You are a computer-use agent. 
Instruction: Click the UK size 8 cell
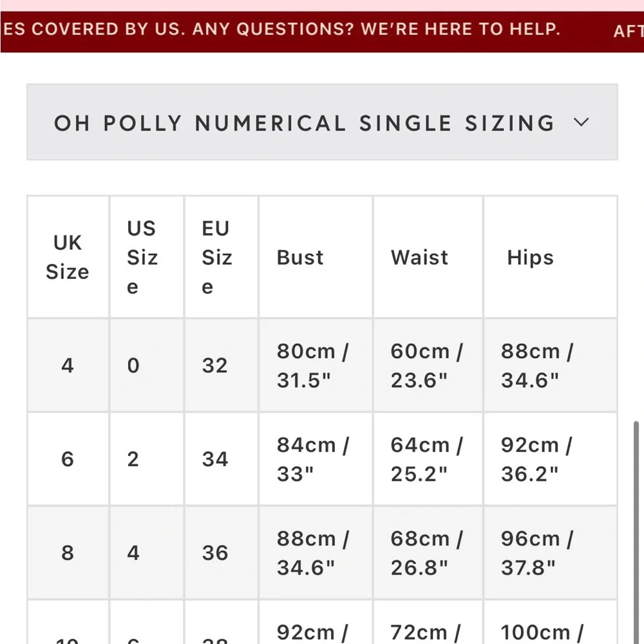tap(68, 553)
